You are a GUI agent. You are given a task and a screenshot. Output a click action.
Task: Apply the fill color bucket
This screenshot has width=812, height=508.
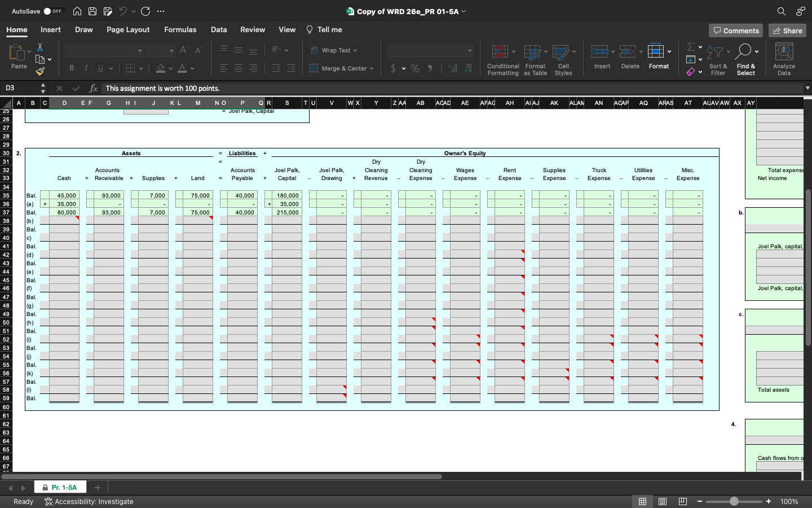pos(161,68)
